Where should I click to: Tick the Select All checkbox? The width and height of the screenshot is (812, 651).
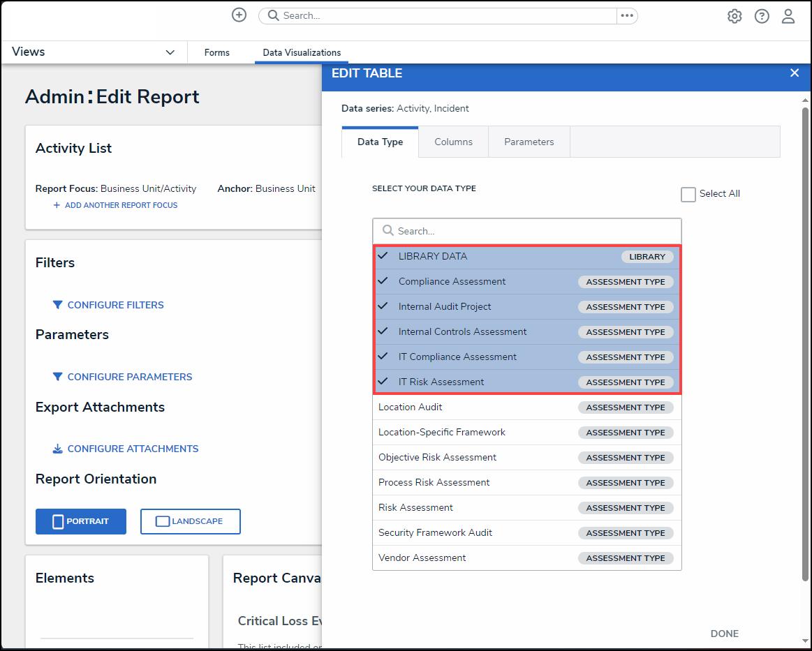click(688, 195)
